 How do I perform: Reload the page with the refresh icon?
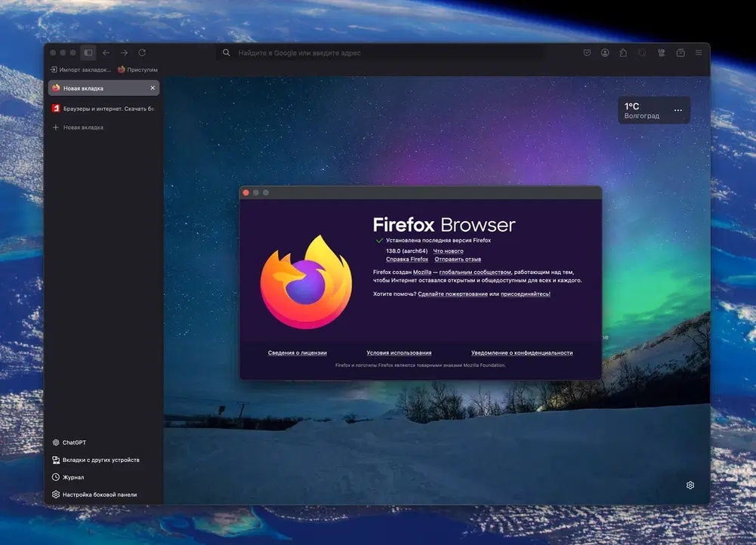(x=142, y=53)
